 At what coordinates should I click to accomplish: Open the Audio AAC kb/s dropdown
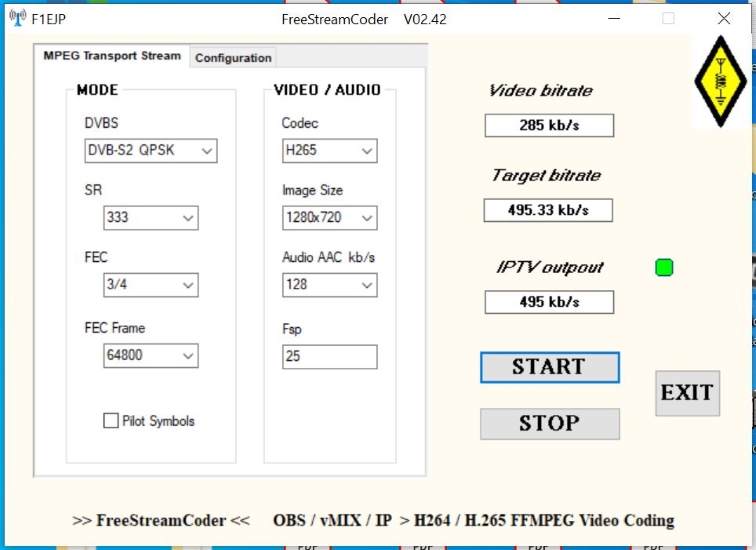[x=329, y=285]
